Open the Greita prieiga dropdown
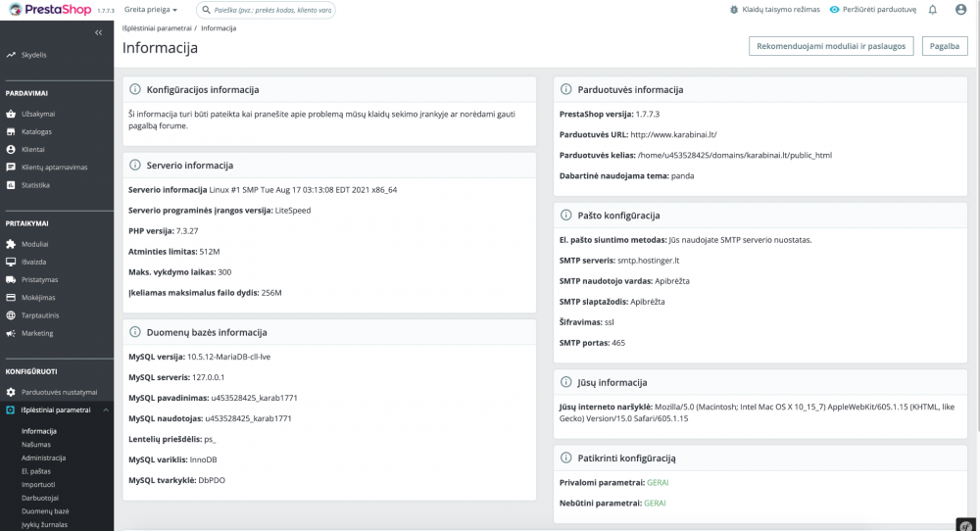Screen dimensions: 980x531 pos(151,10)
